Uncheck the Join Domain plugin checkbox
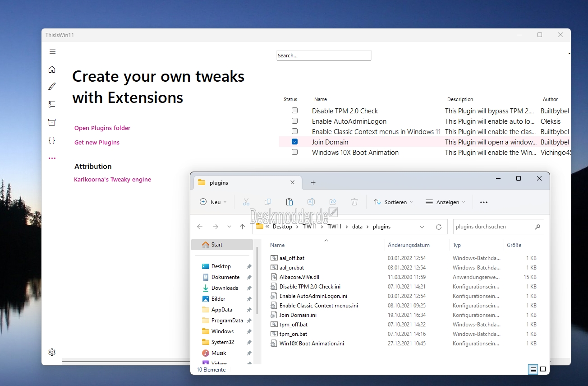 click(x=294, y=142)
